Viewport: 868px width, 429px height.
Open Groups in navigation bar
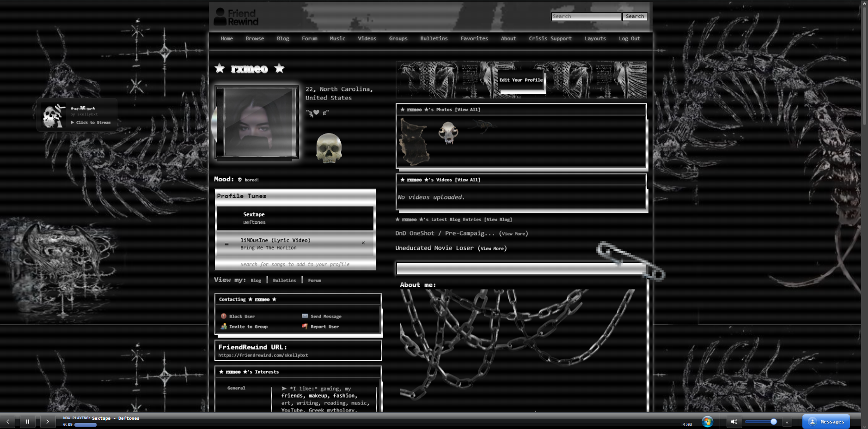click(398, 39)
